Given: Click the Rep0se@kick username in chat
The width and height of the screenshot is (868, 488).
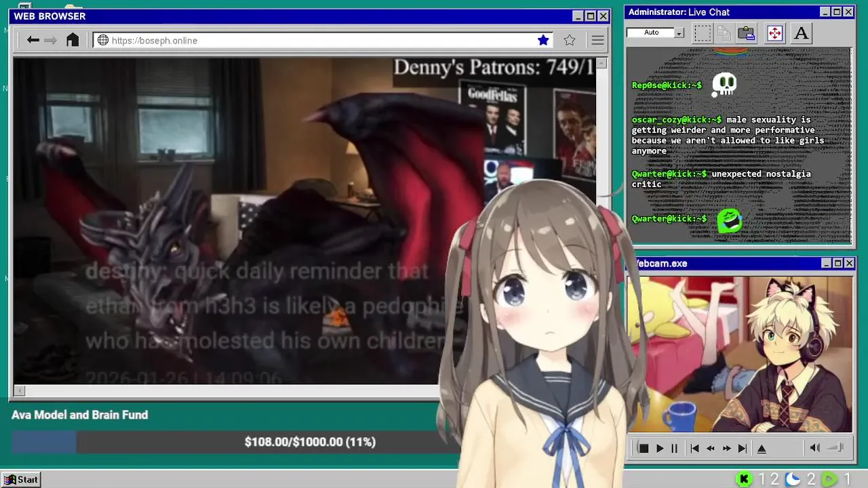Looking at the screenshot, I should (667, 85).
